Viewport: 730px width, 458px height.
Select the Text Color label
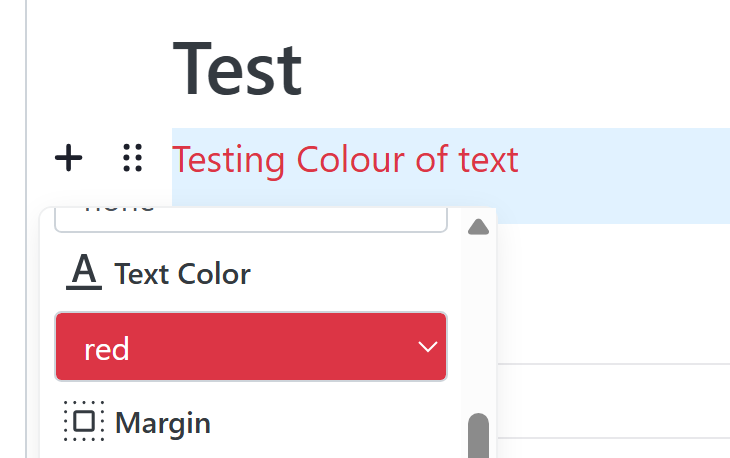182,273
